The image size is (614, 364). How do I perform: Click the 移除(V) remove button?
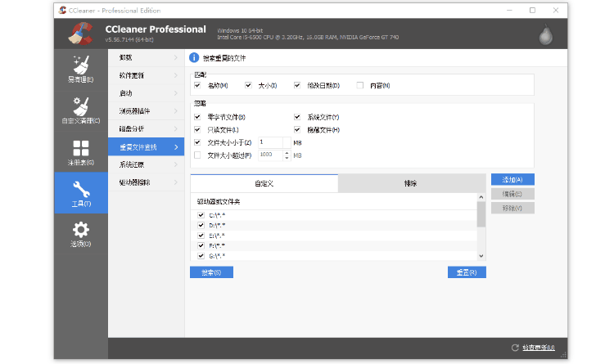512,208
